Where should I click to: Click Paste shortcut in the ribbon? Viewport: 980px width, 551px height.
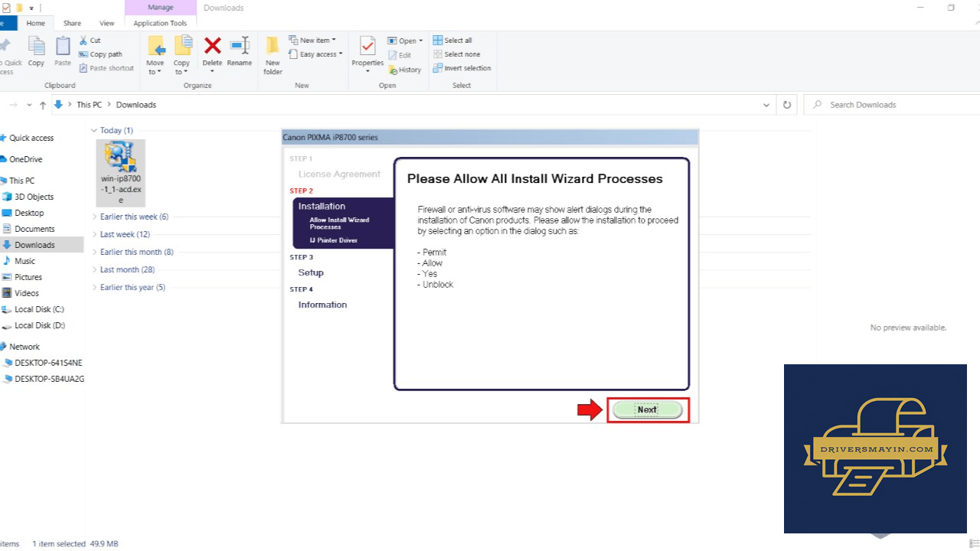106,68
